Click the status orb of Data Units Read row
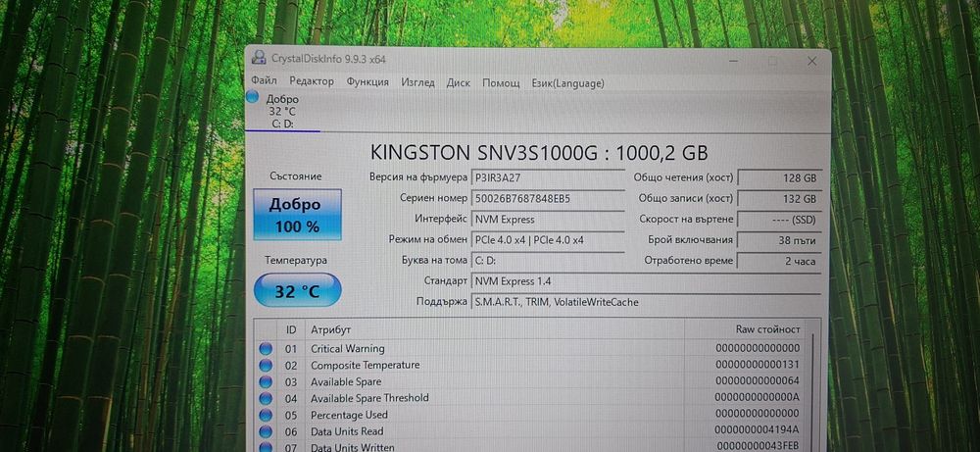The height and width of the screenshot is (452, 980). coord(267,431)
